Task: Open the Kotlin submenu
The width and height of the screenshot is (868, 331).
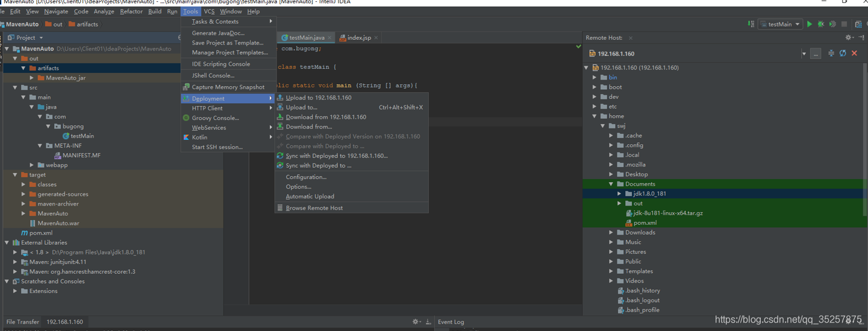Action: point(228,137)
